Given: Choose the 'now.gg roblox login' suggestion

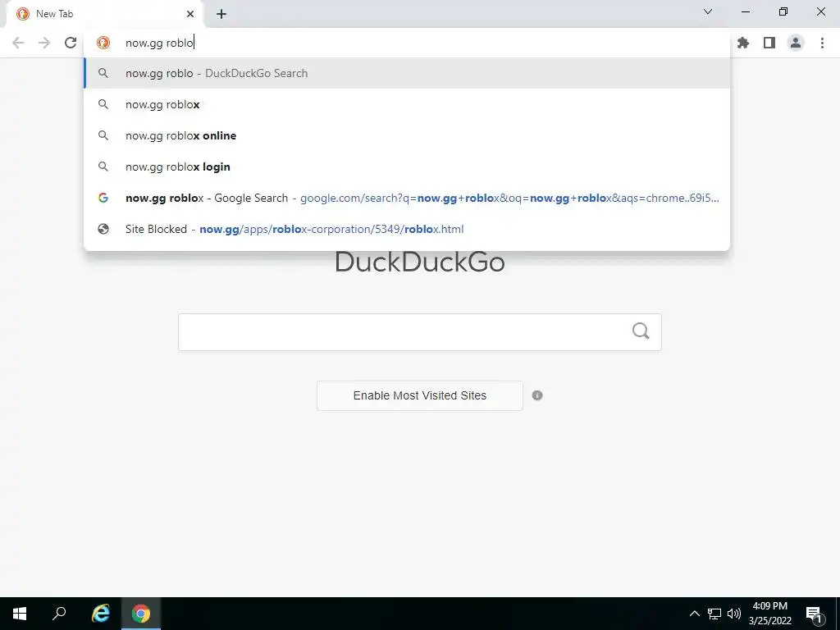Looking at the screenshot, I should click(x=407, y=167).
